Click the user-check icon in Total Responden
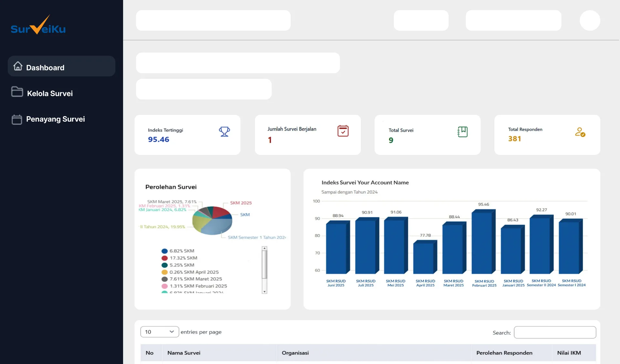The image size is (620, 364). pyautogui.click(x=580, y=132)
